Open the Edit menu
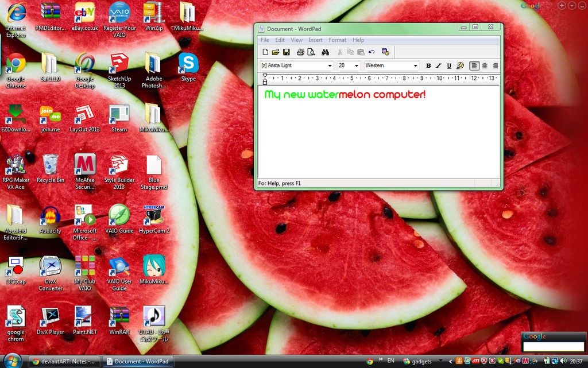588x368 pixels. click(280, 40)
